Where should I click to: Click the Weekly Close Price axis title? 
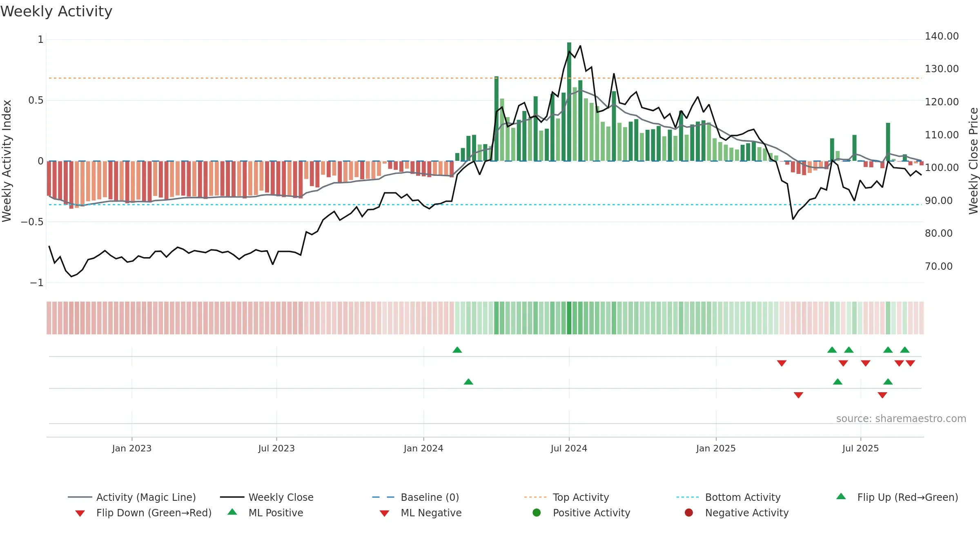[x=973, y=161]
